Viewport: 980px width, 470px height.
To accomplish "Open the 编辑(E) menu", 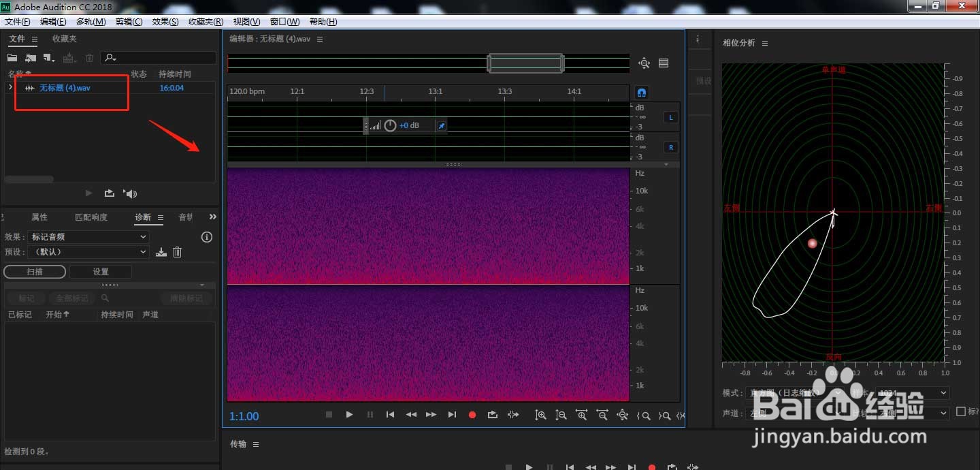I will [x=54, y=22].
